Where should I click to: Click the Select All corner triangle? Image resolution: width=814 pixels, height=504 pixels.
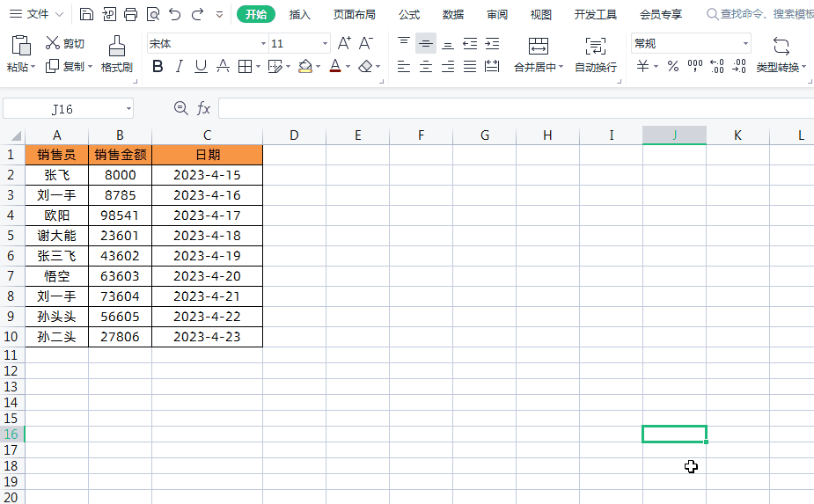(x=16, y=136)
